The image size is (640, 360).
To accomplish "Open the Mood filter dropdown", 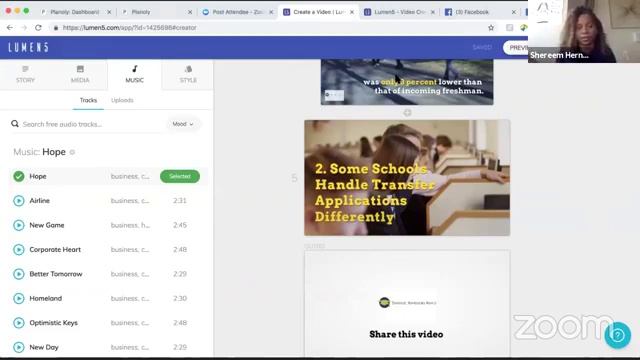I will (182, 124).
